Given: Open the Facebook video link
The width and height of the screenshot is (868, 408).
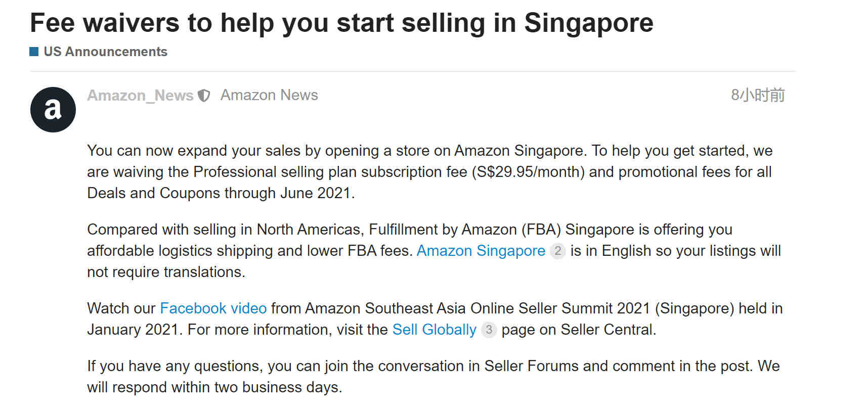Looking at the screenshot, I should click(x=213, y=308).
